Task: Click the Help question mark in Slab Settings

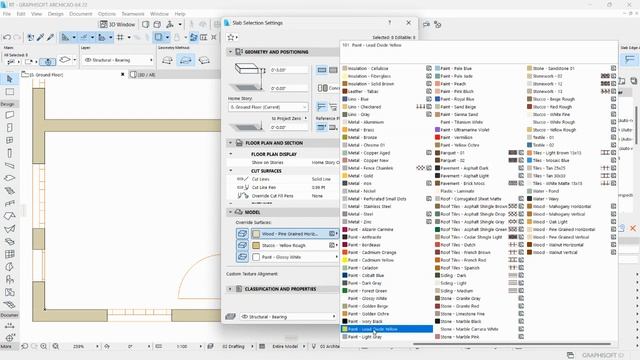Action: pos(389,23)
